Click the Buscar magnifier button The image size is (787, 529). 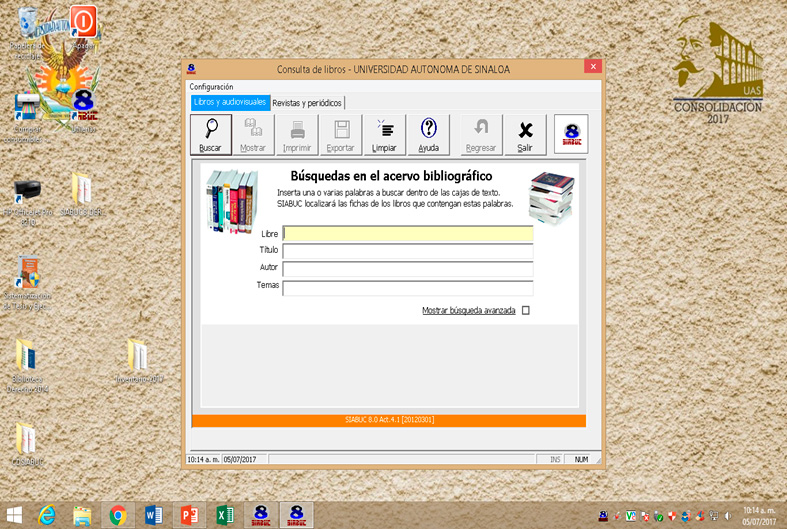click(x=211, y=135)
